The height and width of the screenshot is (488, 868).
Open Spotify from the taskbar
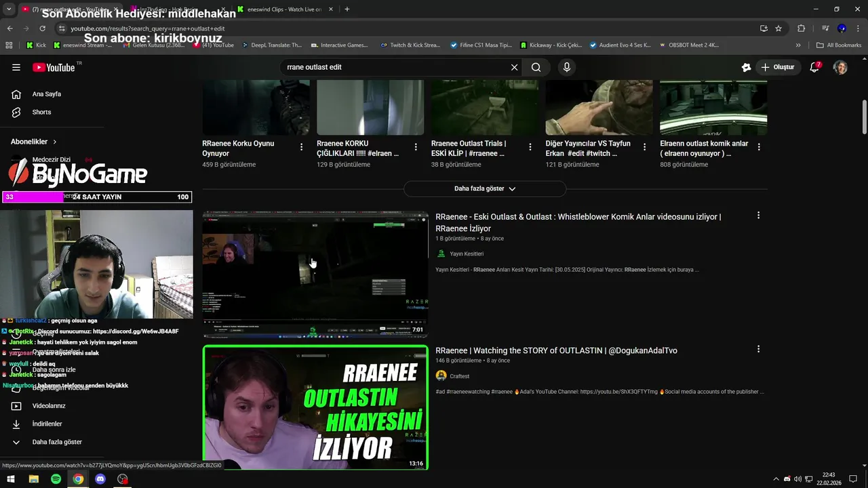(56, 479)
